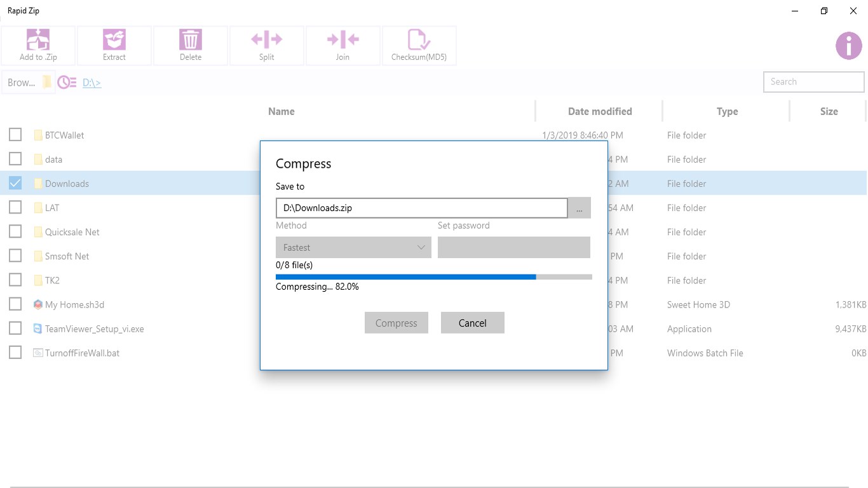Click the BTCWallet folder icon

coord(38,135)
